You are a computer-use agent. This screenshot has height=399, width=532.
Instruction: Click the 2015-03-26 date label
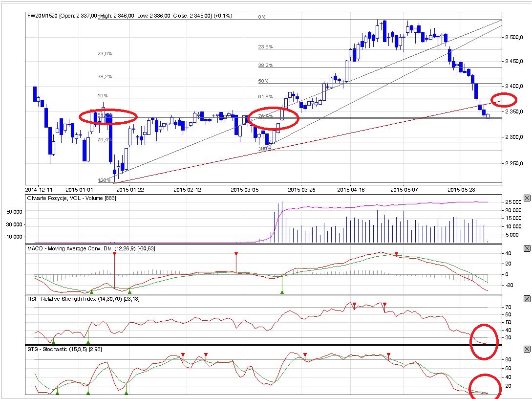(301, 190)
